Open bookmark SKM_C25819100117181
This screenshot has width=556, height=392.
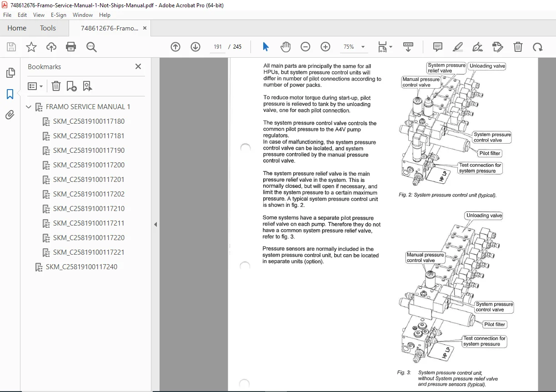[x=89, y=136]
